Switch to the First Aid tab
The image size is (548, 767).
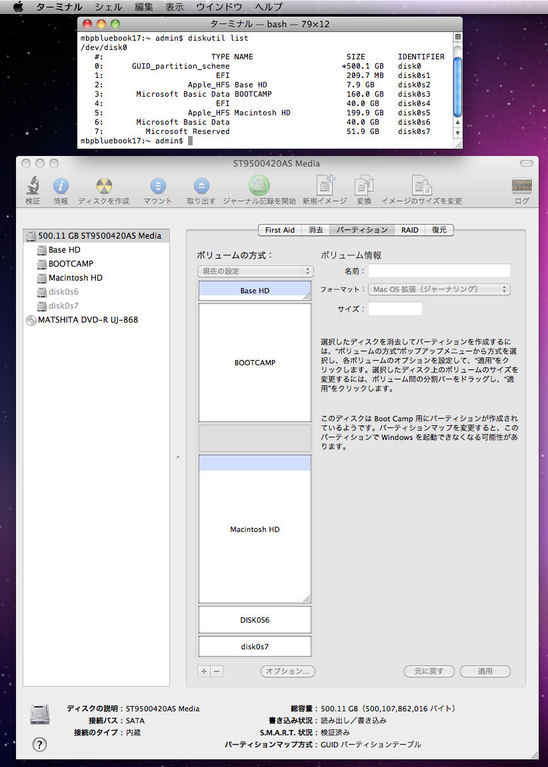pos(280,230)
